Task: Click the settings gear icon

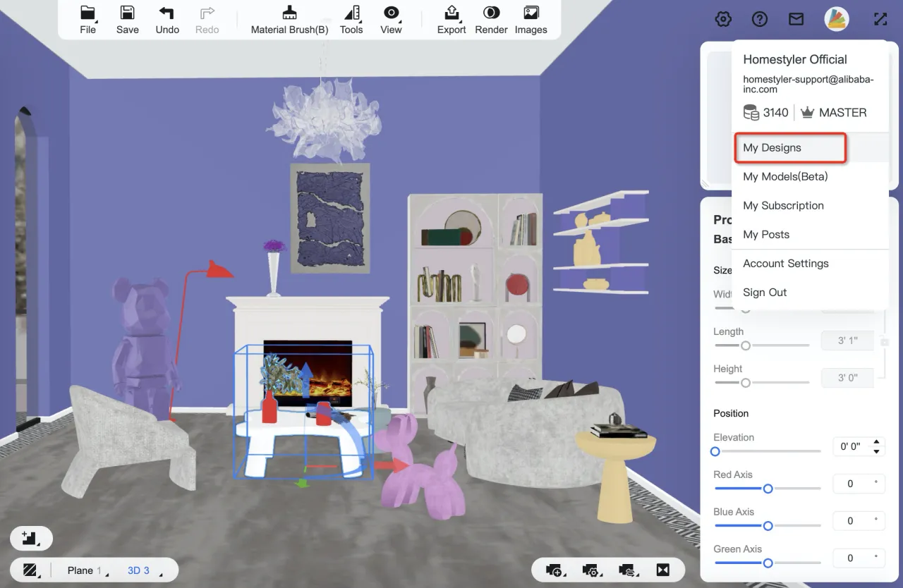Action: pyautogui.click(x=723, y=19)
